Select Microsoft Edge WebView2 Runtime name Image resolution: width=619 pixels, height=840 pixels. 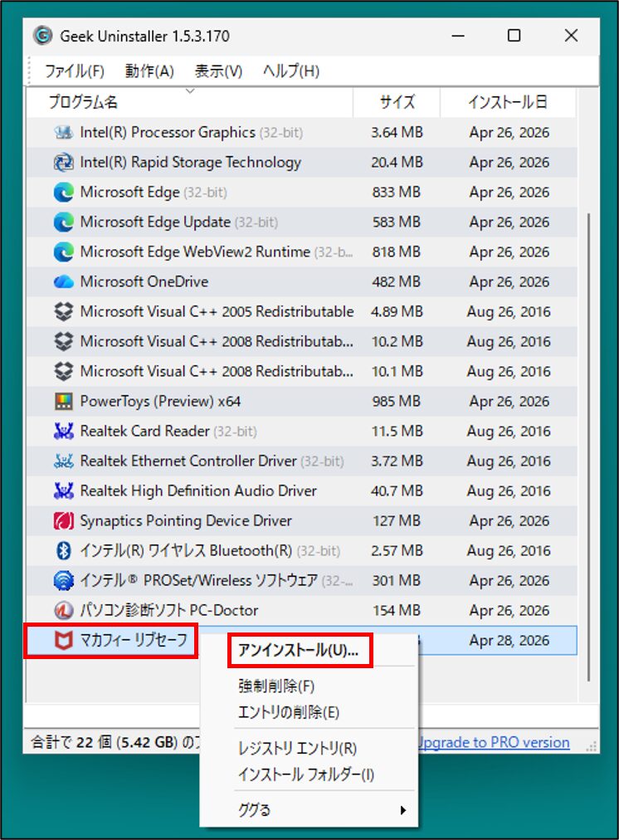tap(195, 252)
